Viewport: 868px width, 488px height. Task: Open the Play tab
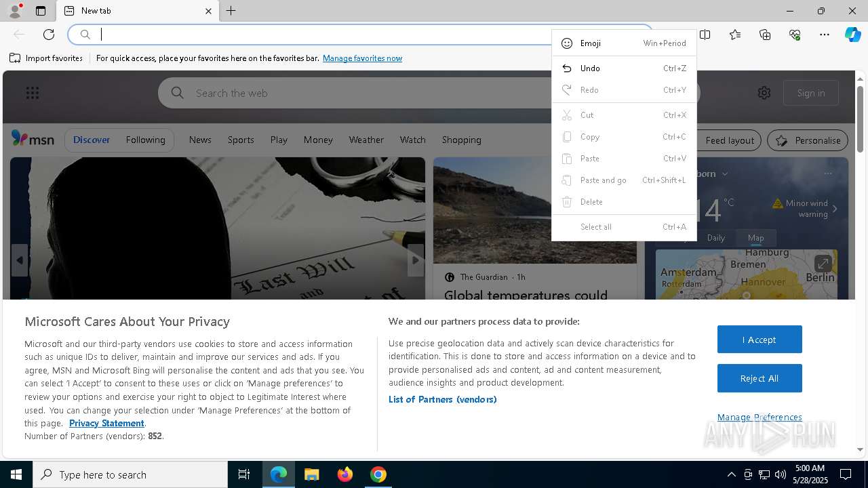(279, 140)
